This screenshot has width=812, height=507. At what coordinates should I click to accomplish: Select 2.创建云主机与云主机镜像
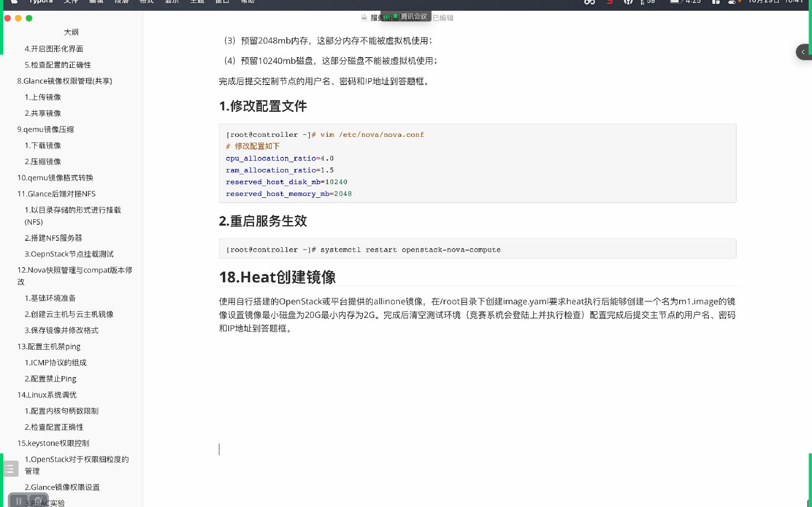[x=69, y=314]
